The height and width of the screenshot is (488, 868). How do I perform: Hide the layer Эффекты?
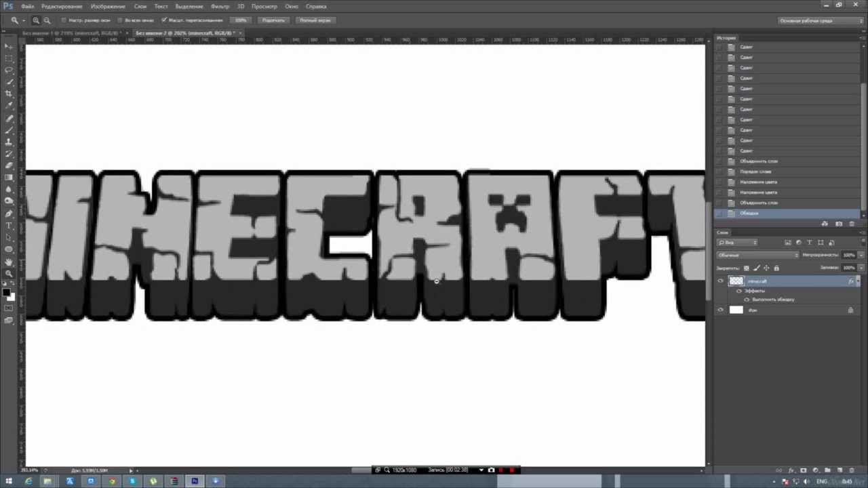[x=739, y=291]
